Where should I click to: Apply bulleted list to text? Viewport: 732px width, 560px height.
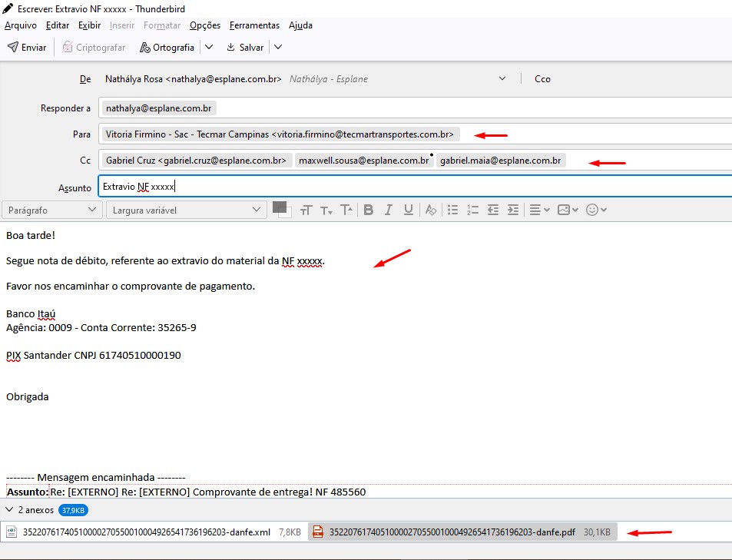tap(453, 210)
